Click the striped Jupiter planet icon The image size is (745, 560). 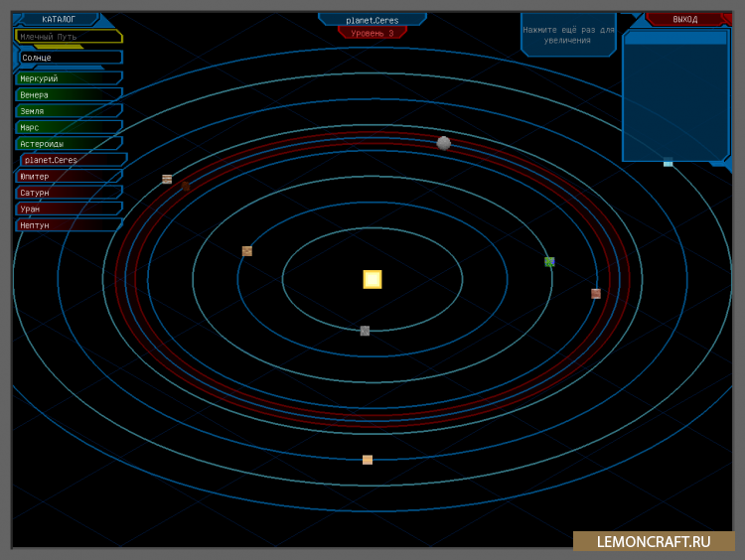(x=167, y=180)
